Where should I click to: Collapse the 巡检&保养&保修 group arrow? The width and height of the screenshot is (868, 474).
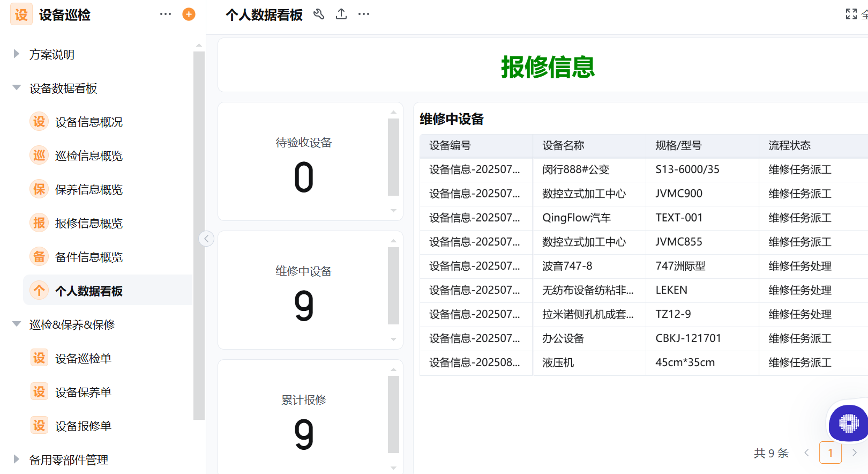[x=17, y=324]
